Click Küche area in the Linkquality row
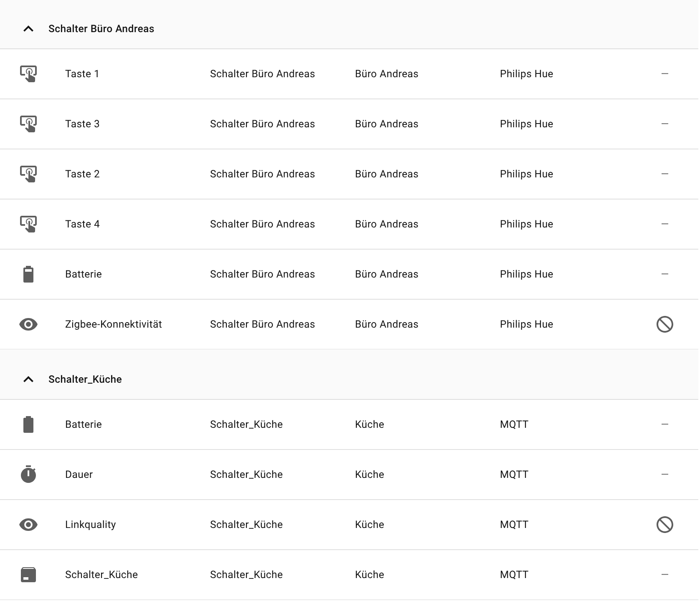The width and height of the screenshot is (700, 601). (x=369, y=525)
